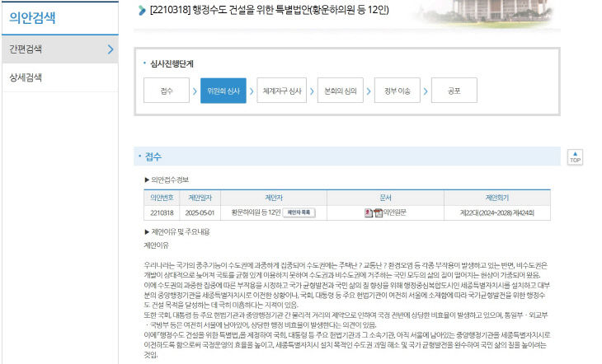602x364 pixels.
Task: Click the 의안원문 document label
Action: tap(394, 212)
